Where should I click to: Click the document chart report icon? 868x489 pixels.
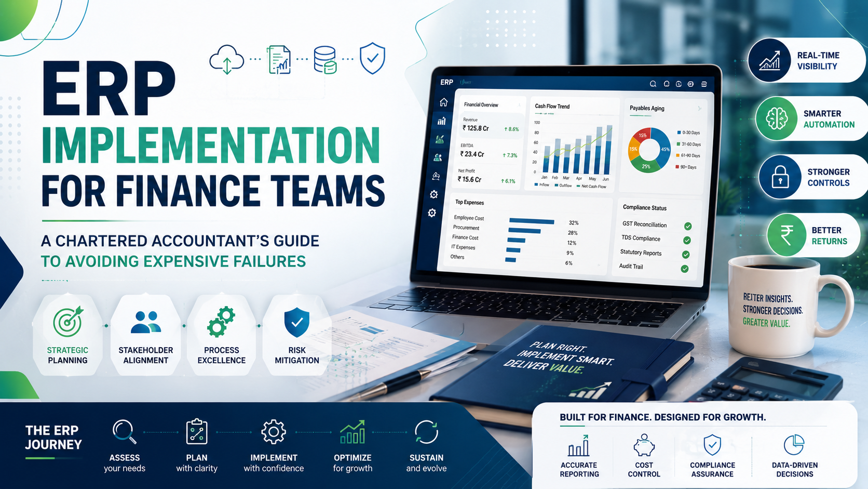(279, 59)
